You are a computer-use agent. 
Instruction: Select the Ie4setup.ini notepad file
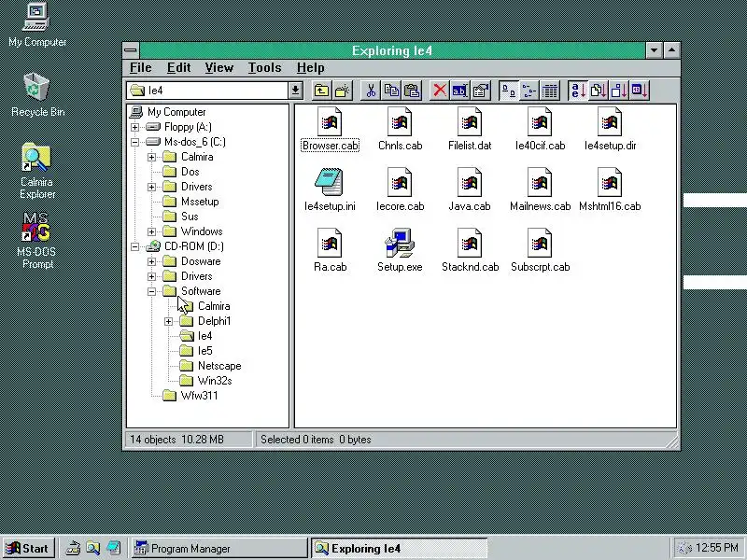click(x=330, y=189)
